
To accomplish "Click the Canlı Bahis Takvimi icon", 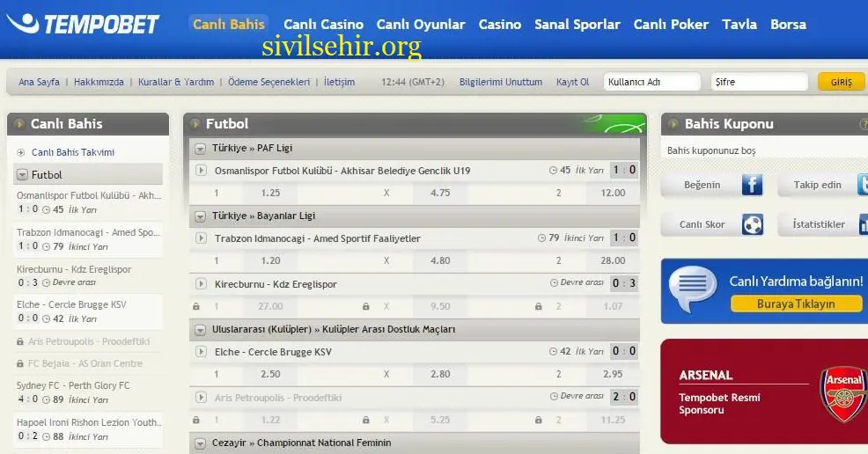I will click(21, 152).
